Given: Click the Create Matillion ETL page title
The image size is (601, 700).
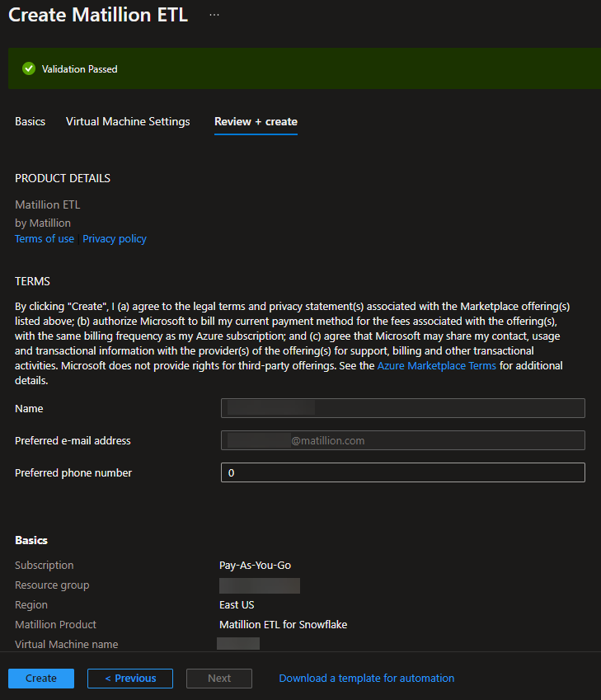Looking at the screenshot, I should [x=98, y=15].
